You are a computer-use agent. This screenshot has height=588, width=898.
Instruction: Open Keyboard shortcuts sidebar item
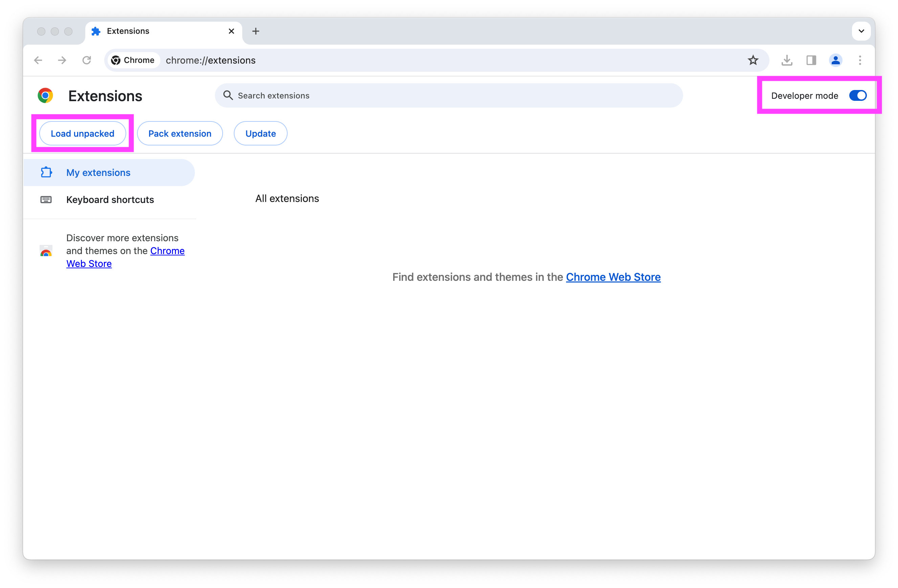(110, 200)
